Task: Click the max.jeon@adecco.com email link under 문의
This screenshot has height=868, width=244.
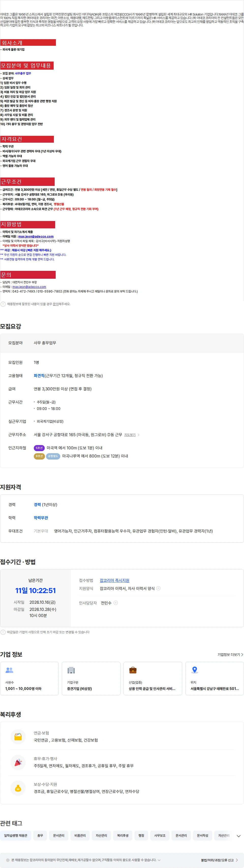Action: pos(29,287)
